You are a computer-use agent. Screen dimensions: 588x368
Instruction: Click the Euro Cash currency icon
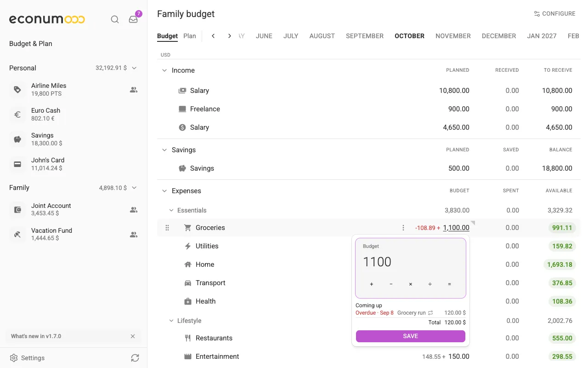point(17,115)
